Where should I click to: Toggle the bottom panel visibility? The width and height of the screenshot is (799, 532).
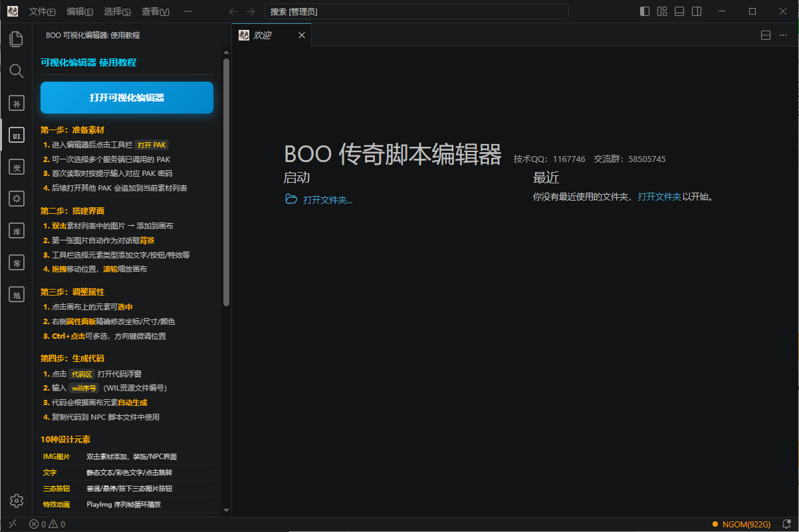tap(679, 11)
